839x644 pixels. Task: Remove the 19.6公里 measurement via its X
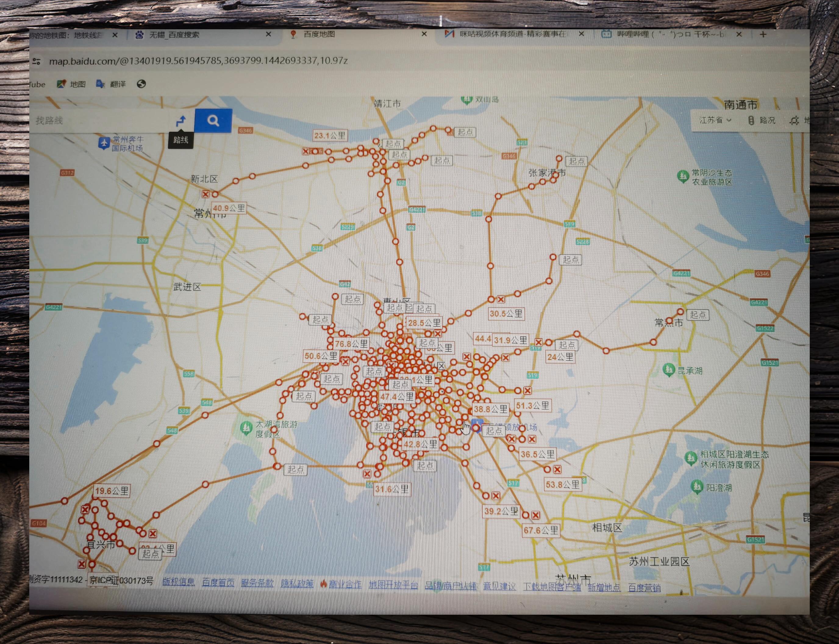click(x=85, y=510)
